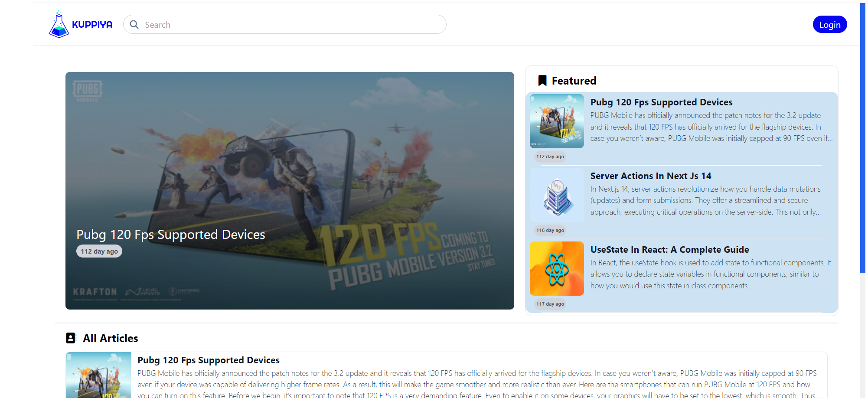This screenshot has height=398, width=868.
Task: Click the Kuppiya flask logo icon
Action: 59,25
